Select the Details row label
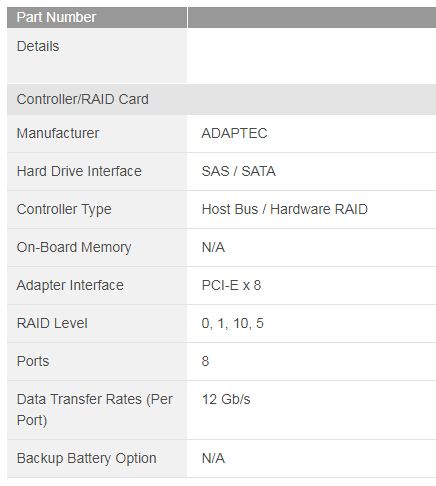Viewport: 436px width, 486px height. [x=38, y=46]
